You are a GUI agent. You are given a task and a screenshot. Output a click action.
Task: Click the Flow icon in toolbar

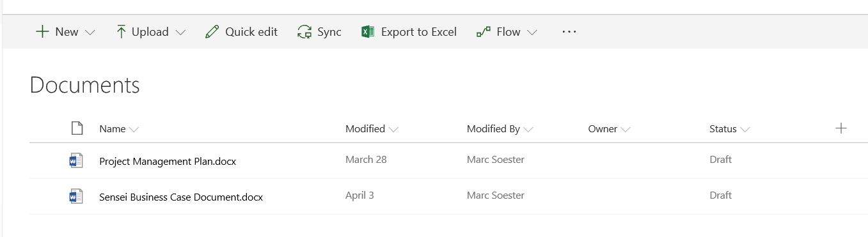point(484,32)
